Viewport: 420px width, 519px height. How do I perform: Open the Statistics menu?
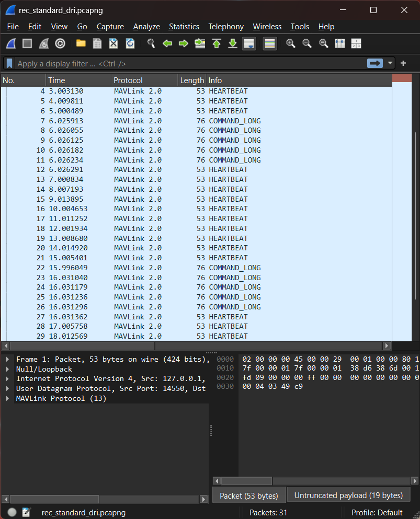[184, 27]
